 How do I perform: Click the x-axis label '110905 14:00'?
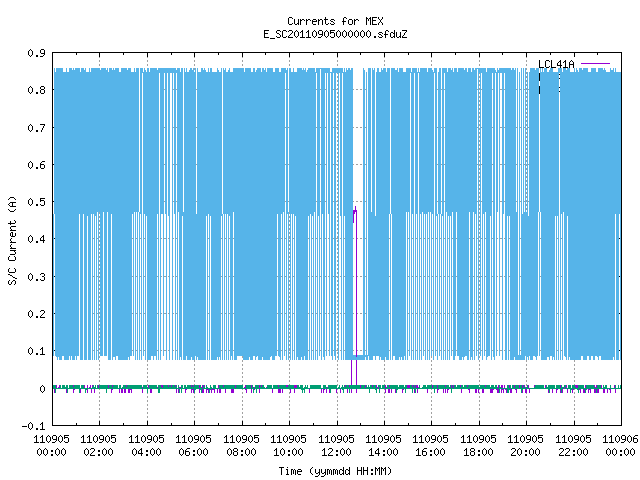coord(383,446)
